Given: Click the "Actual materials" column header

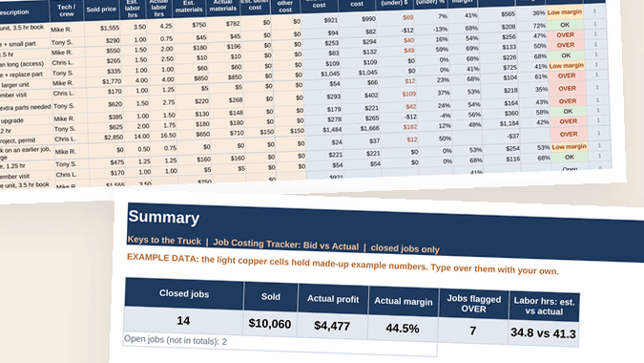Looking at the screenshot, I should pos(223,6).
